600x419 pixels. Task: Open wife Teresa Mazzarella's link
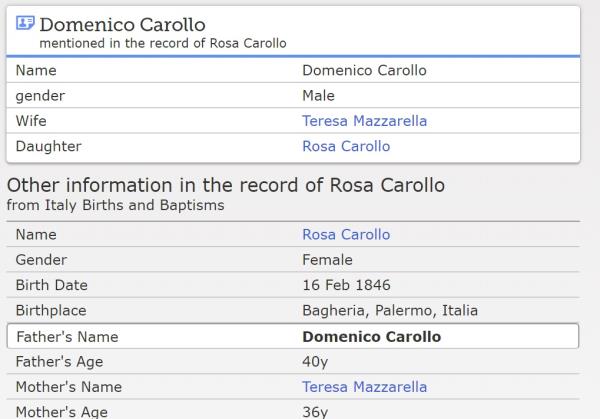click(364, 121)
